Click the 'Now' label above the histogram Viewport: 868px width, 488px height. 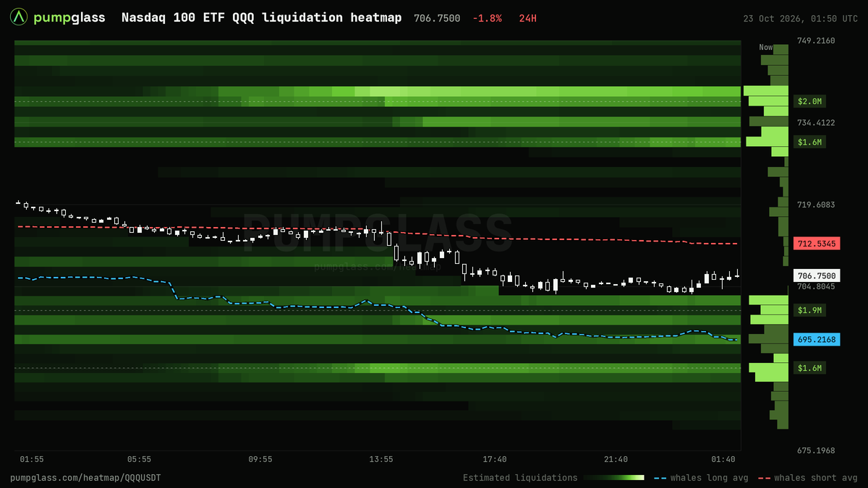tap(766, 48)
